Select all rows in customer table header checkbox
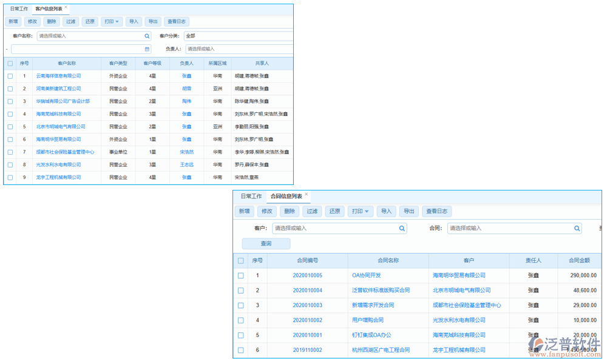Viewport: 607px width, 364px height. click(10, 63)
